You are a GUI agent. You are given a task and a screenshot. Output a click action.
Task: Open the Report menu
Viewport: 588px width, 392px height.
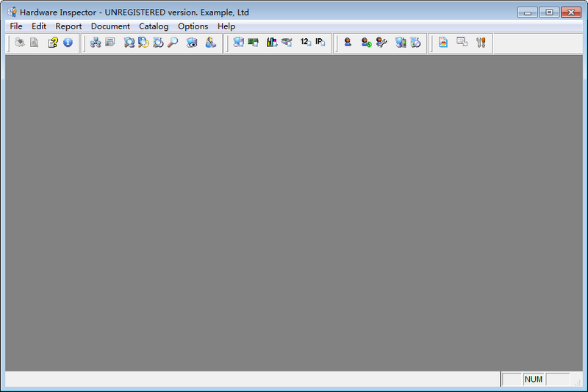(68, 26)
